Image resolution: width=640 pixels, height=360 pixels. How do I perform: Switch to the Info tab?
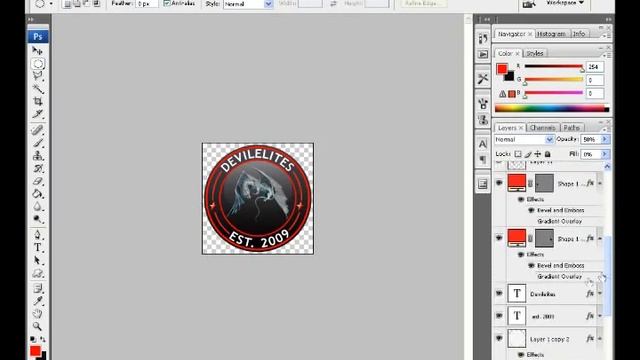579,34
